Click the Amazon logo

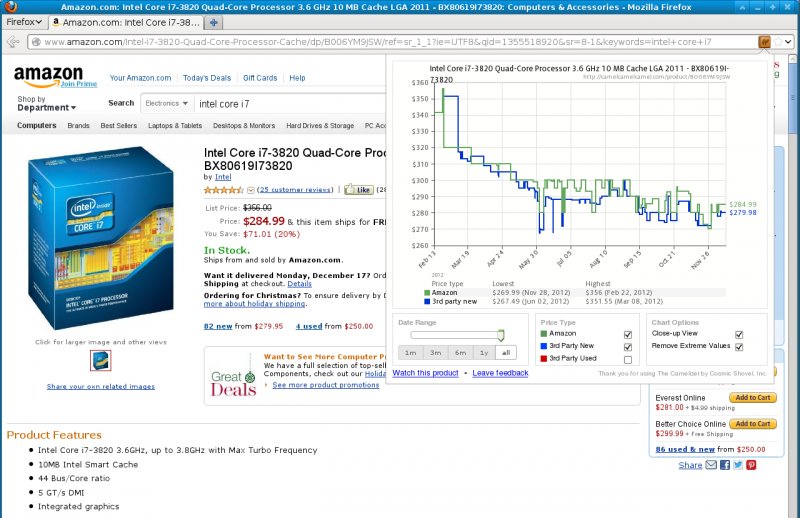pyautogui.click(x=48, y=76)
